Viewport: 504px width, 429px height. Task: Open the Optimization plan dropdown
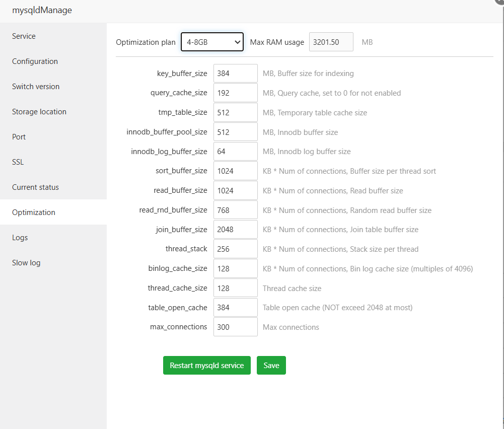coord(212,42)
